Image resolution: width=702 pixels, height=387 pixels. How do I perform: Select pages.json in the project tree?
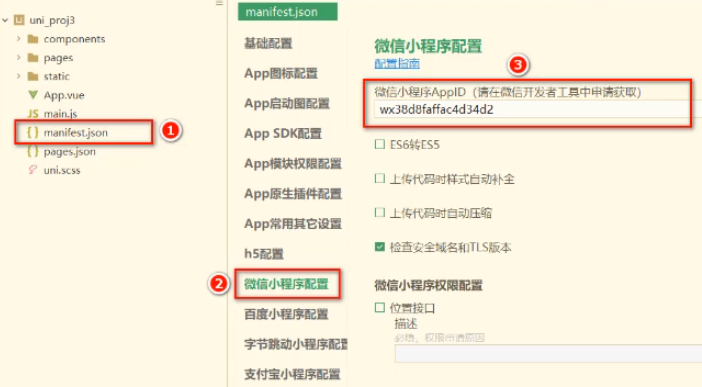click(69, 151)
